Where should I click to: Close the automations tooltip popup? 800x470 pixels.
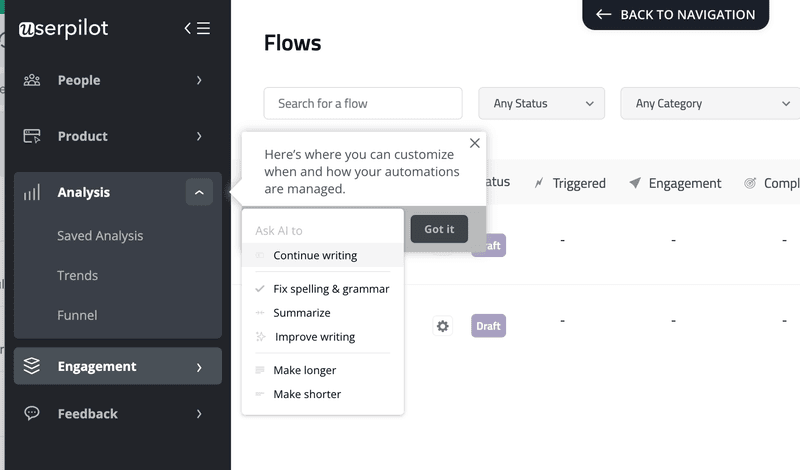(475, 143)
